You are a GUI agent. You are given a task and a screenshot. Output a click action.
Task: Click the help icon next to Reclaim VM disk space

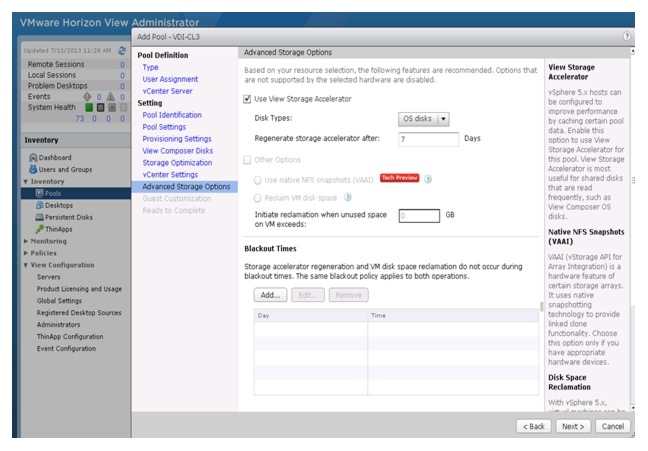tap(348, 197)
